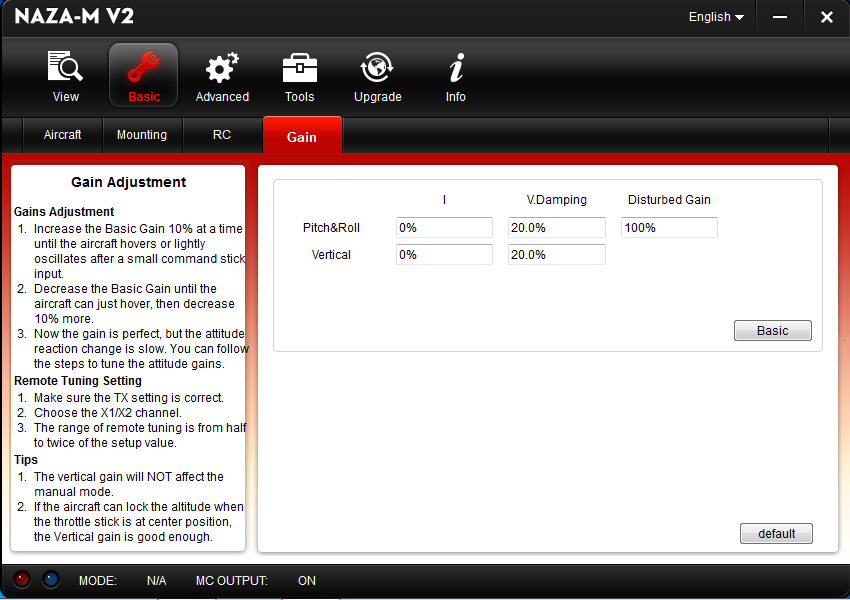This screenshot has width=850, height=600.
Task: Click the red status LED indicator
Action: [22, 579]
